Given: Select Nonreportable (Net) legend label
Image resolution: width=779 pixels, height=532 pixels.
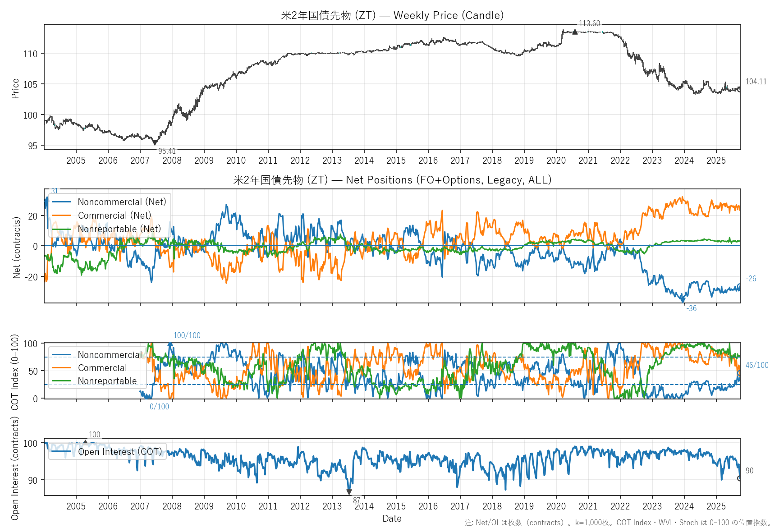Looking at the screenshot, I should tap(119, 229).
